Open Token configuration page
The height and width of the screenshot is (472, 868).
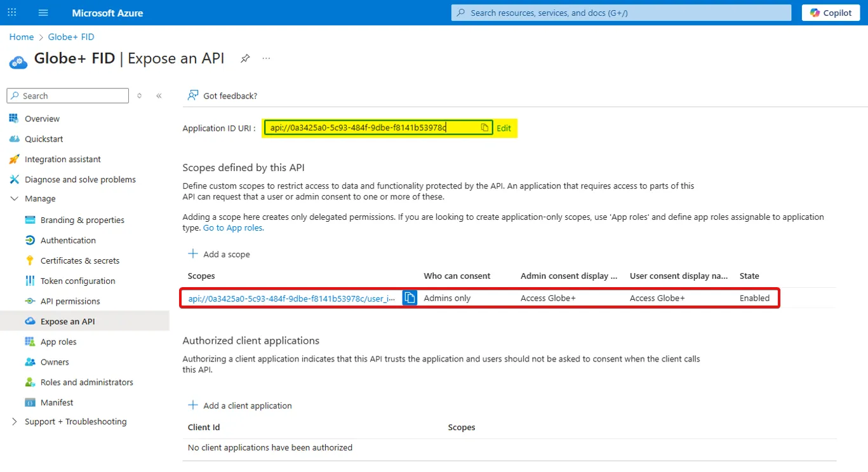tap(77, 281)
